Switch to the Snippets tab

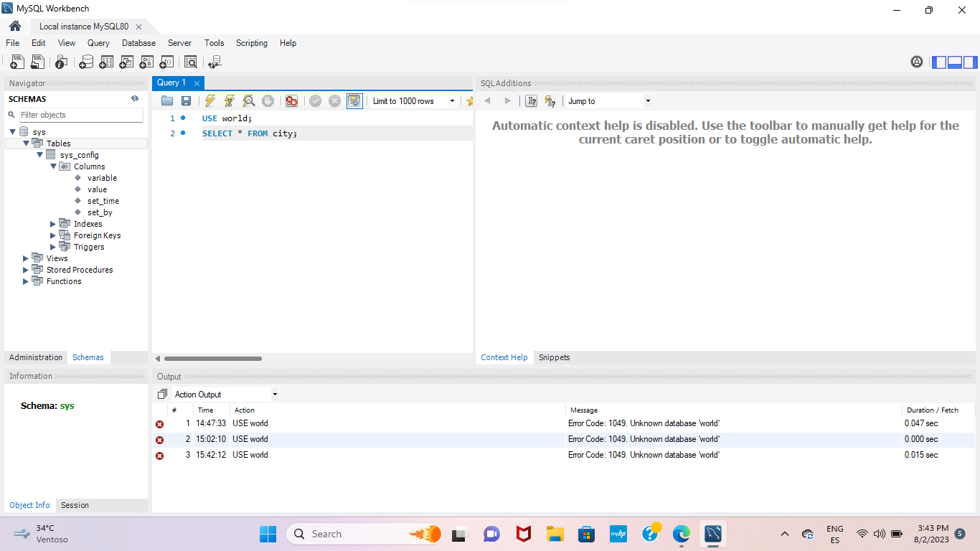[x=554, y=357]
